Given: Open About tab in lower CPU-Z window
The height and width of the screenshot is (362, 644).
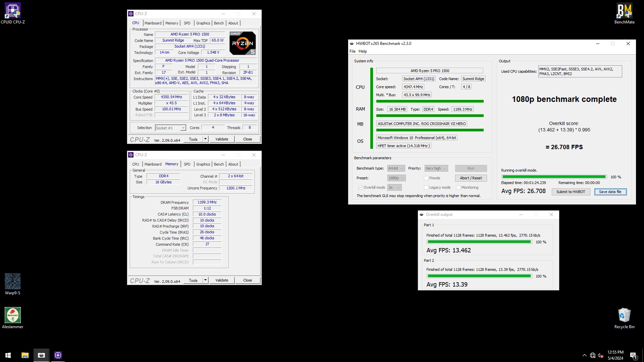Looking at the screenshot, I should [x=233, y=164].
